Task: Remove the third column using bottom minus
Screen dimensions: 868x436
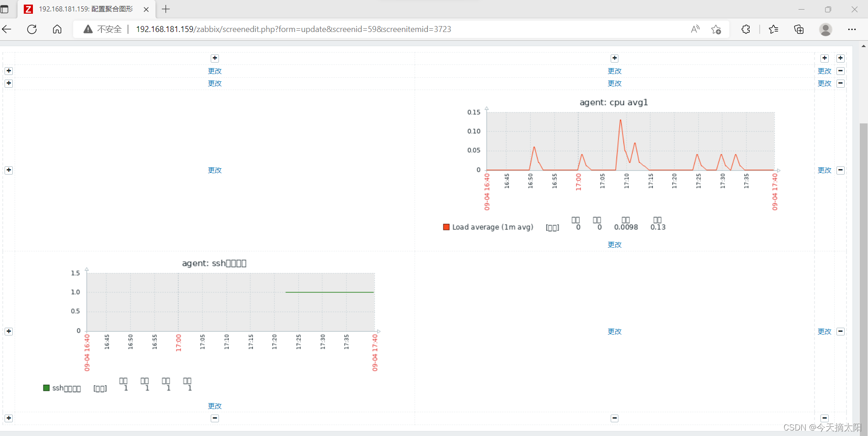Action: point(825,418)
